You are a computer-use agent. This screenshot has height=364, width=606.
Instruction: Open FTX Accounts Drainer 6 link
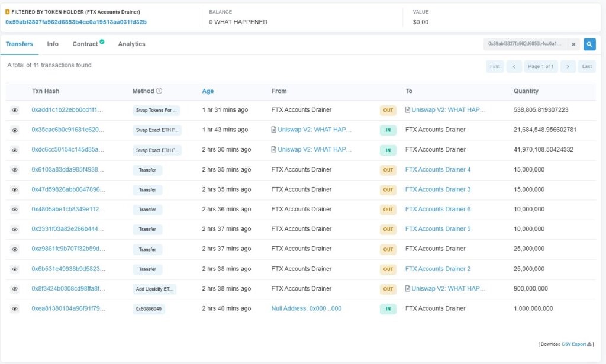point(438,209)
